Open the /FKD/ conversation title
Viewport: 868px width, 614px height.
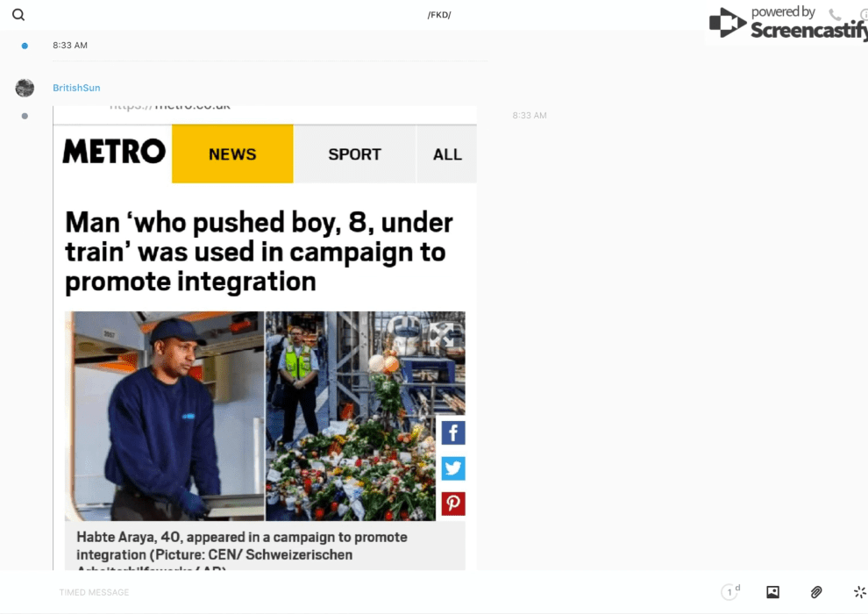(x=439, y=15)
